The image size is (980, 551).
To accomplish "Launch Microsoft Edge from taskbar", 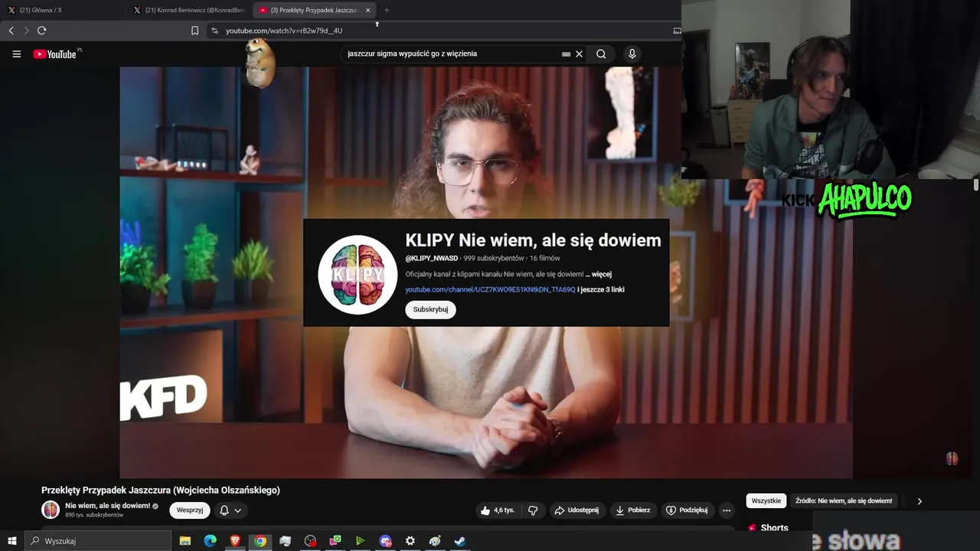I will 210,541.
